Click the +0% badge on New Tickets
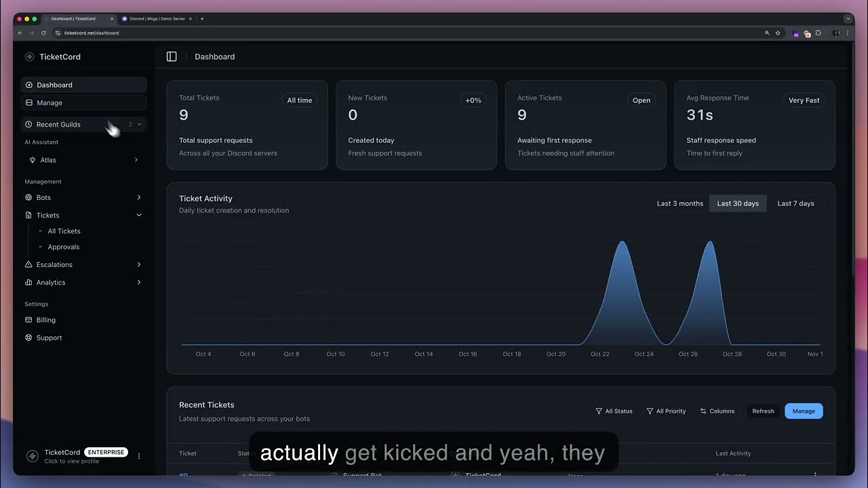This screenshot has width=868, height=488. click(x=473, y=100)
